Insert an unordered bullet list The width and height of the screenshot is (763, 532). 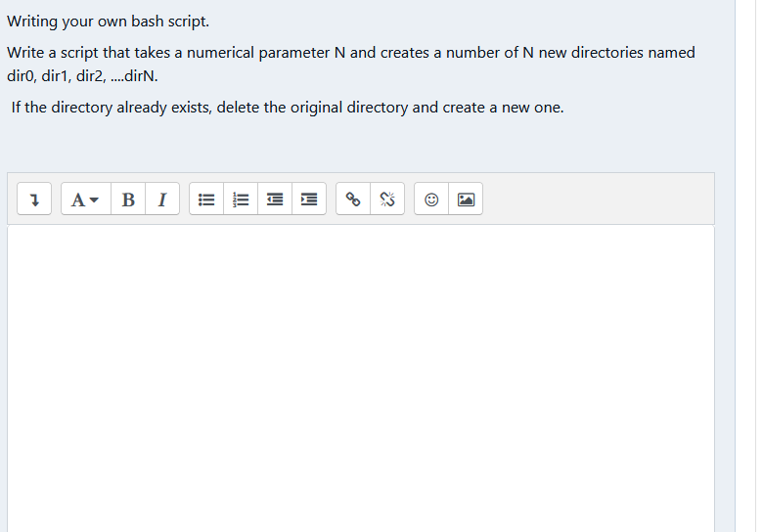(x=206, y=199)
